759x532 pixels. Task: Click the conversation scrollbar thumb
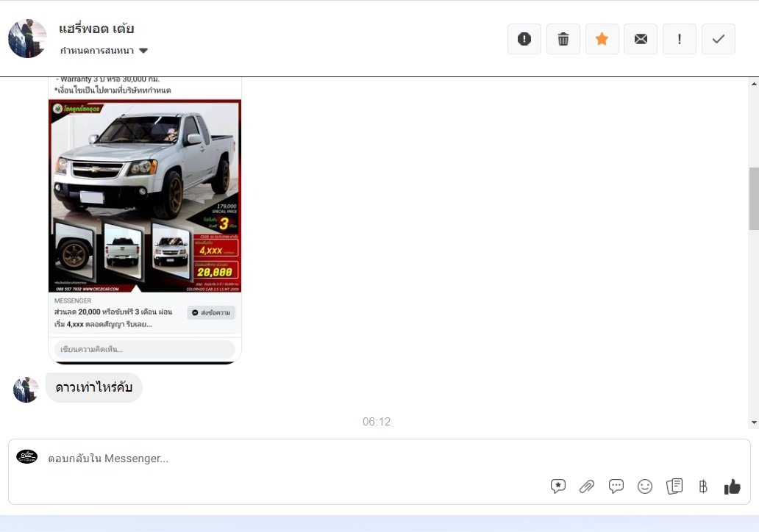[x=754, y=198]
